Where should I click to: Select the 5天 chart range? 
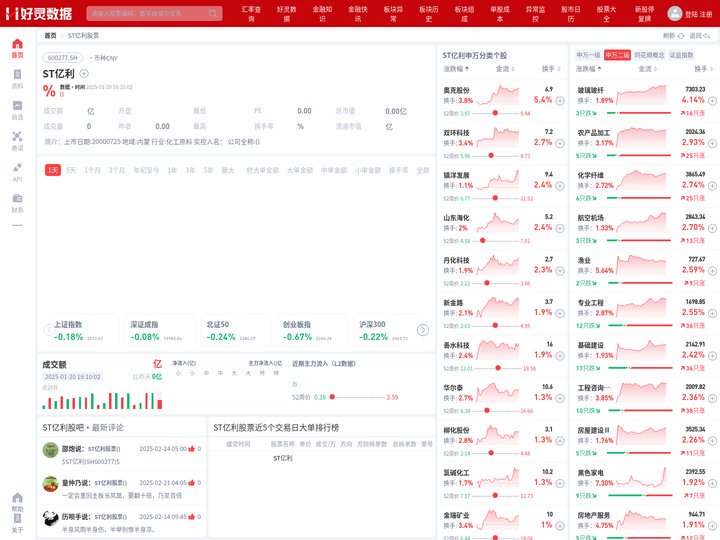71,170
